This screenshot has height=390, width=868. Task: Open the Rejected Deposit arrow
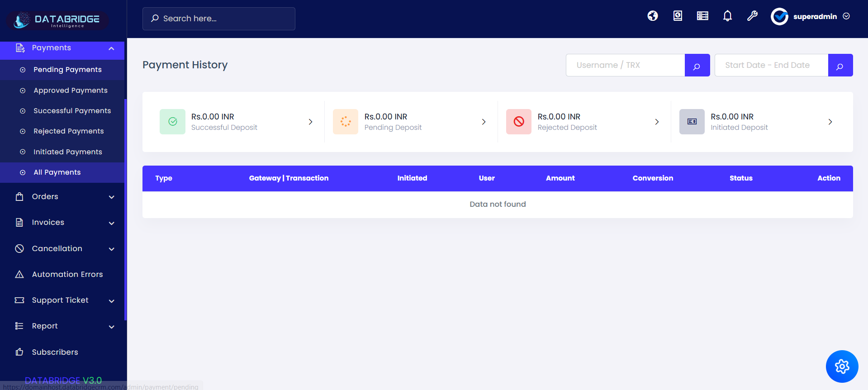(x=657, y=122)
